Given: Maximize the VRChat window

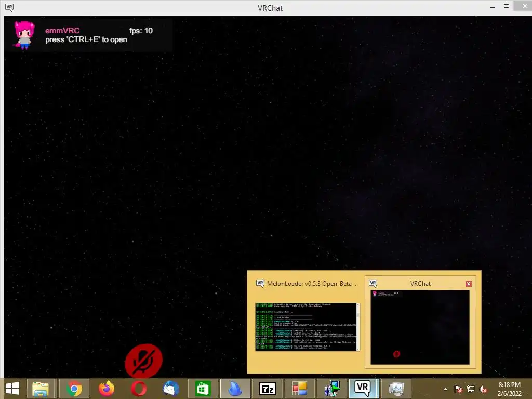Looking at the screenshot, I should pyautogui.click(x=506, y=6).
